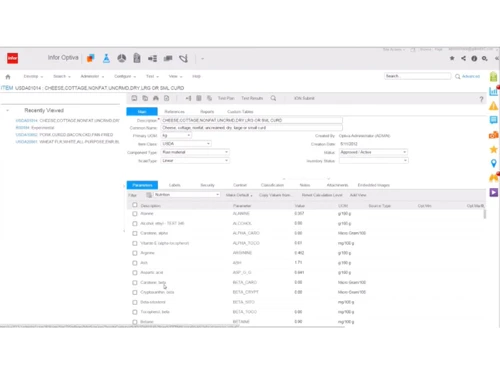500x375 pixels.
Task: Click the Advanced search link
Action: pyautogui.click(x=471, y=76)
